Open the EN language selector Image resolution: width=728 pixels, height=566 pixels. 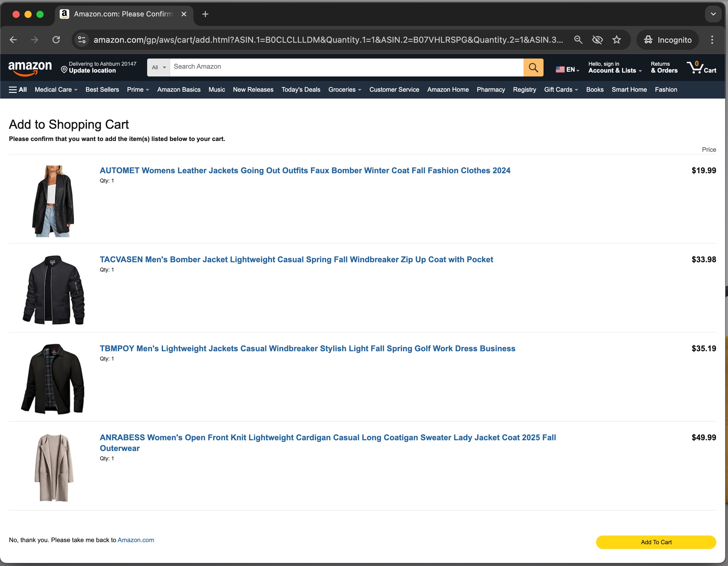(567, 69)
